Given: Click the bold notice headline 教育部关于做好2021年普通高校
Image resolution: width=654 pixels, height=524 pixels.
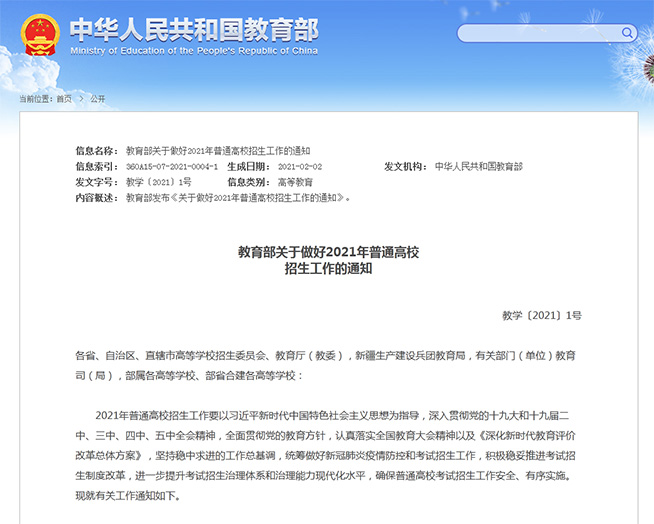Looking at the screenshot, I should click(x=328, y=252).
